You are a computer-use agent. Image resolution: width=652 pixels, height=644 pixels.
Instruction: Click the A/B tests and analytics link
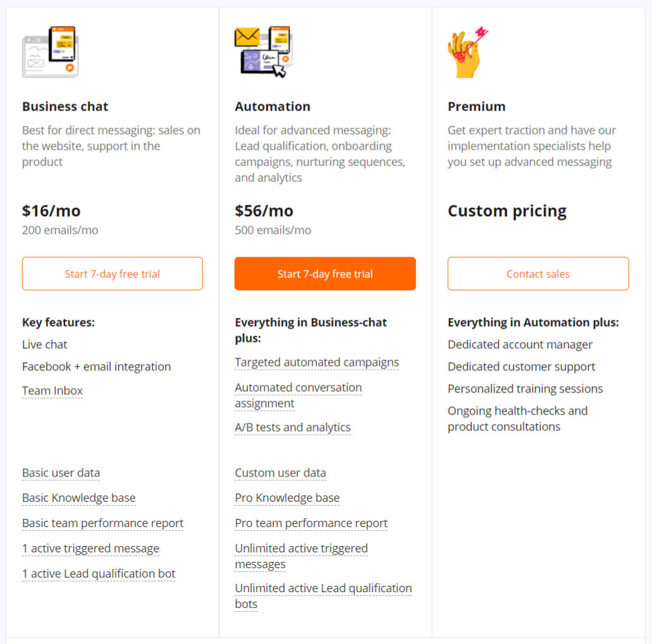click(292, 427)
